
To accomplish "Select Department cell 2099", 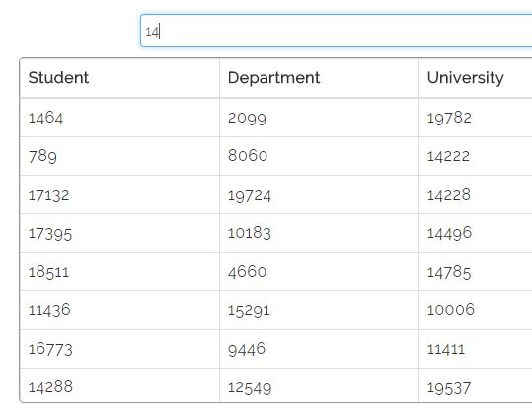I will pos(319,118).
